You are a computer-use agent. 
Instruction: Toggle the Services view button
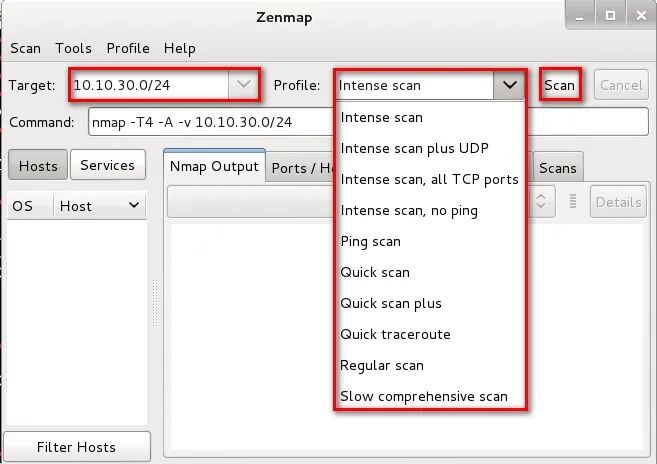[x=108, y=165]
